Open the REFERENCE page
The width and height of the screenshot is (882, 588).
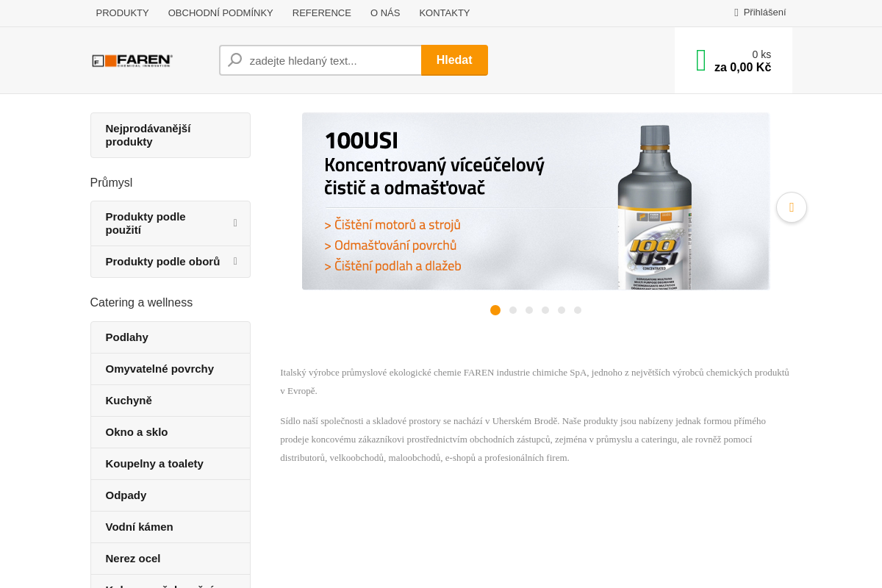[x=321, y=12]
